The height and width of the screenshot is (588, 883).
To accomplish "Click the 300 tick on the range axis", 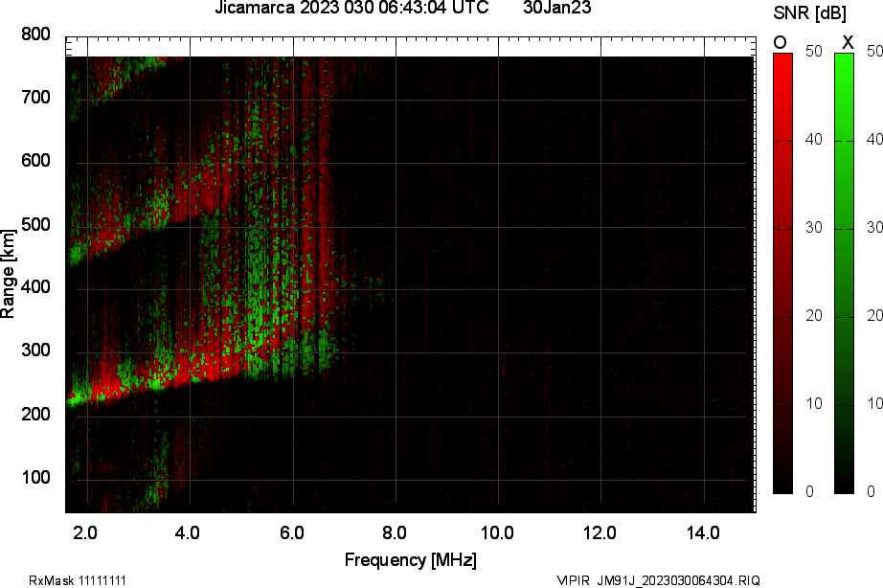I will click(34, 351).
